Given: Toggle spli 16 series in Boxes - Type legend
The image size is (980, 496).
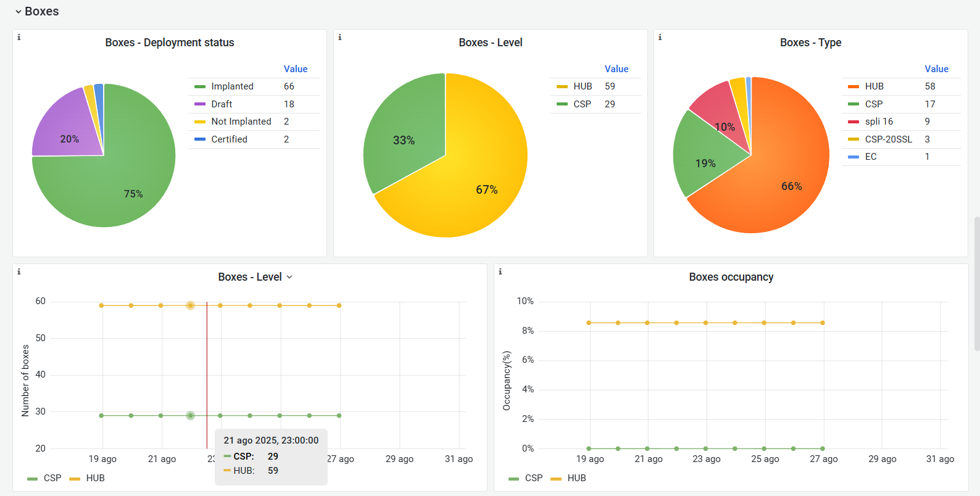Looking at the screenshot, I should tap(879, 122).
